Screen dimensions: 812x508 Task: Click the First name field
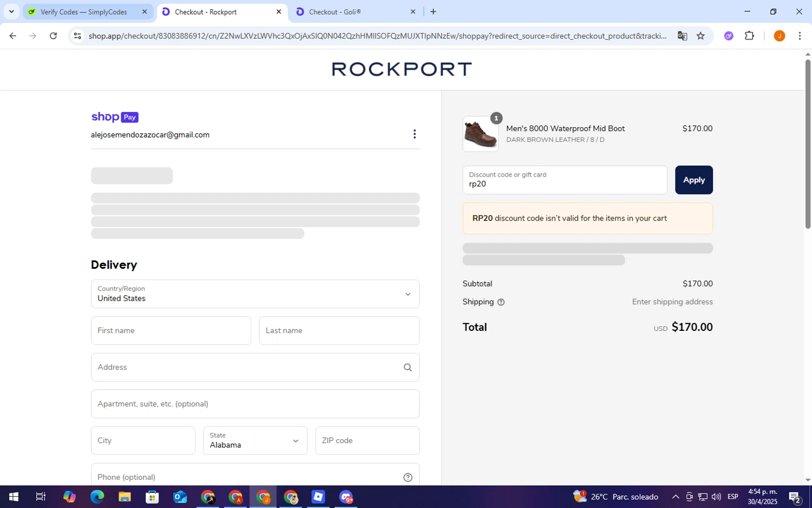pos(171,330)
